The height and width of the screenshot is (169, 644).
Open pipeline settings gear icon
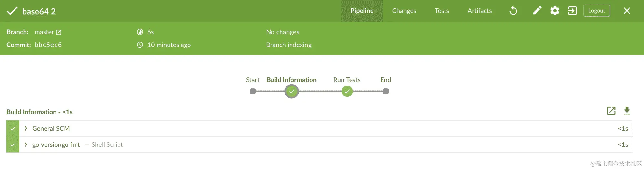point(555,11)
